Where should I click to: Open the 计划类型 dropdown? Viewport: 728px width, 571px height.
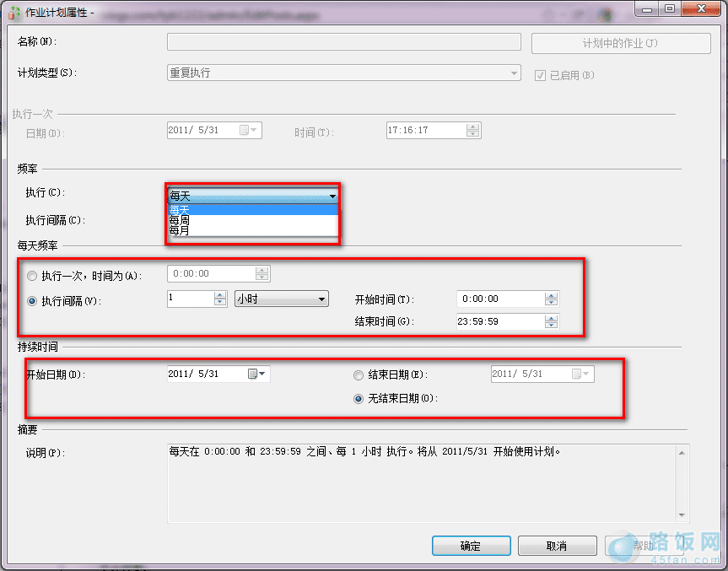click(515, 73)
